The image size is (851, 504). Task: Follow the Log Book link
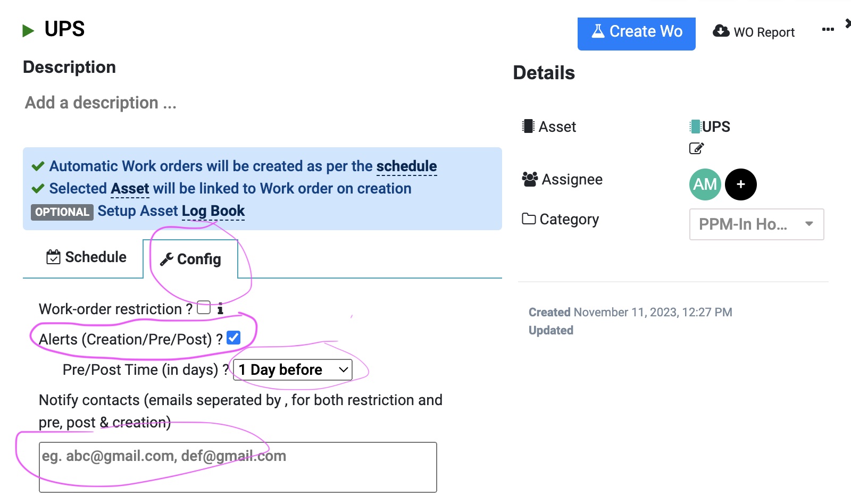click(x=213, y=211)
